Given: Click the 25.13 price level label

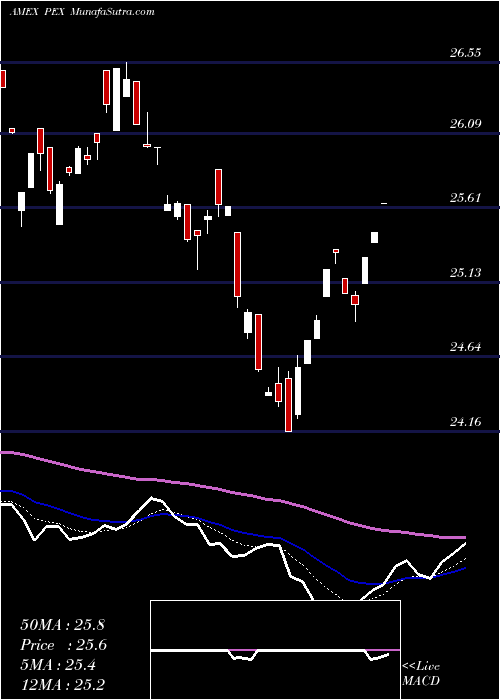Looking at the screenshot, I should (x=465, y=272).
